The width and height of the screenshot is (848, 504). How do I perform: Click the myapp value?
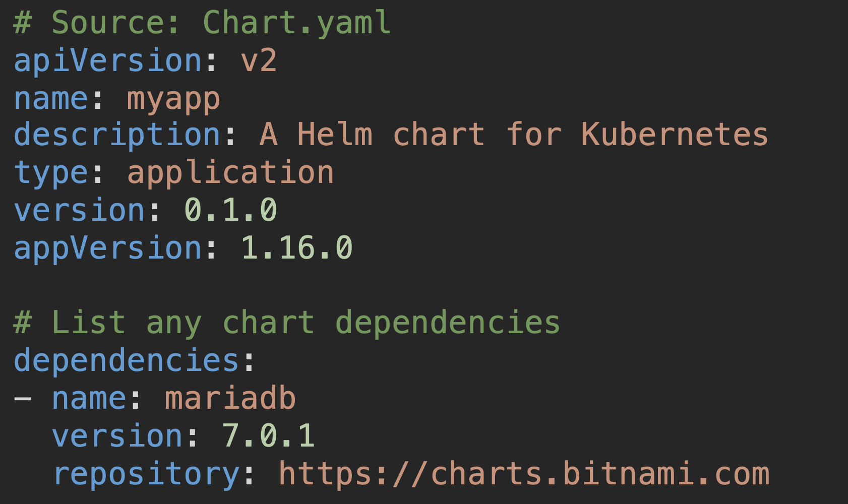173,99
